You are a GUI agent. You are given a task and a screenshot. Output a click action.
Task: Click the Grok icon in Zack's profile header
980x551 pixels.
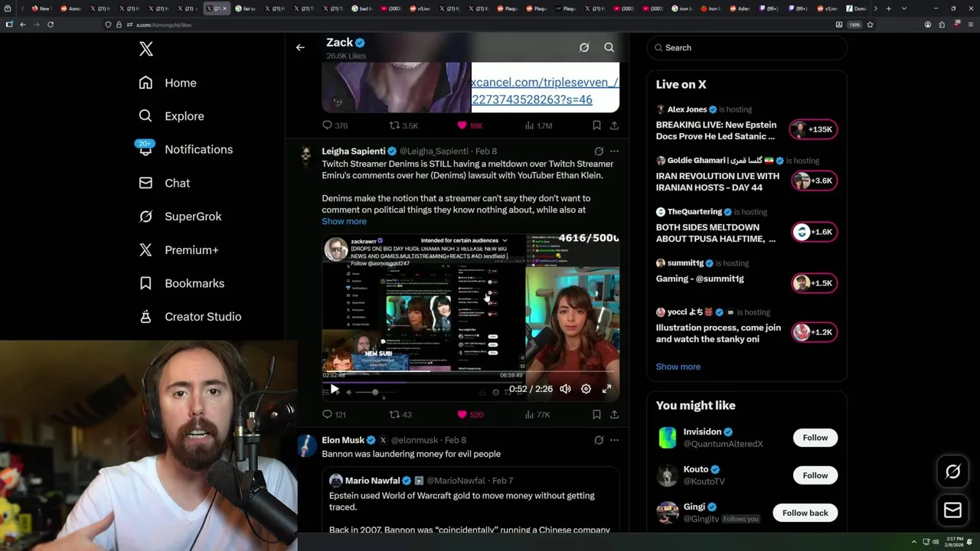(x=584, y=47)
